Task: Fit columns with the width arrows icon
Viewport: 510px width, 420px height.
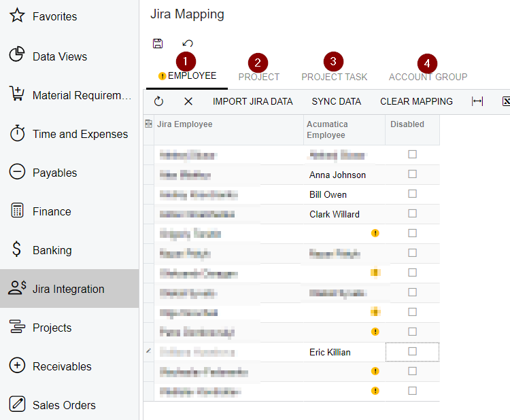Action: (477, 101)
